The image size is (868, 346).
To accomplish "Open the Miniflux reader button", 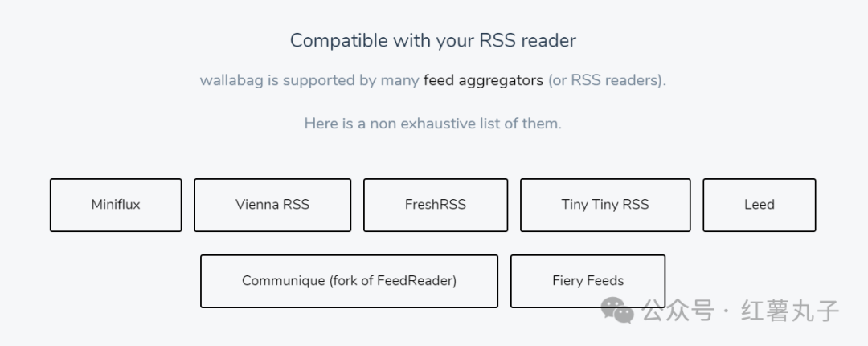I will (116, 205).
